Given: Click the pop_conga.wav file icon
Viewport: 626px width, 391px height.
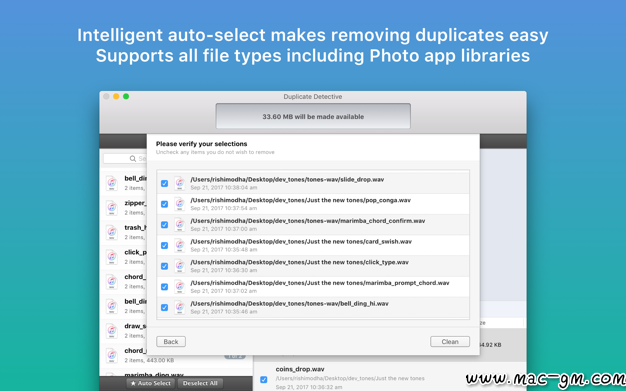Looking at the screenshot, I should [x=180, y=204].
